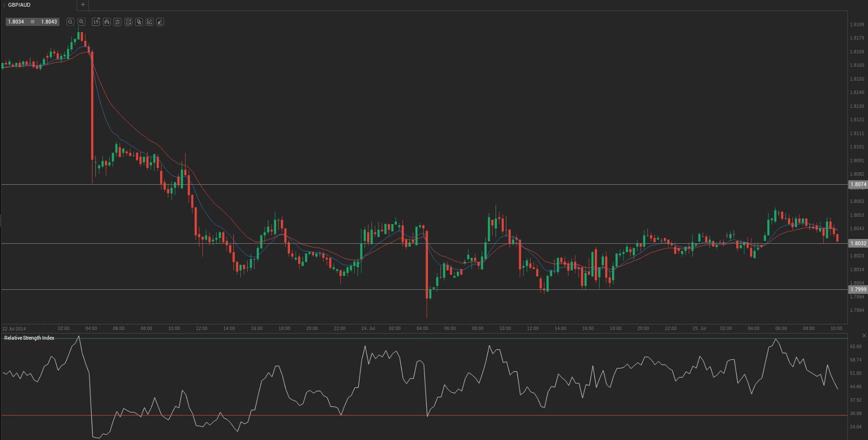Select the eraser tool icon
The image size is (868, 440).
[160, 22]
